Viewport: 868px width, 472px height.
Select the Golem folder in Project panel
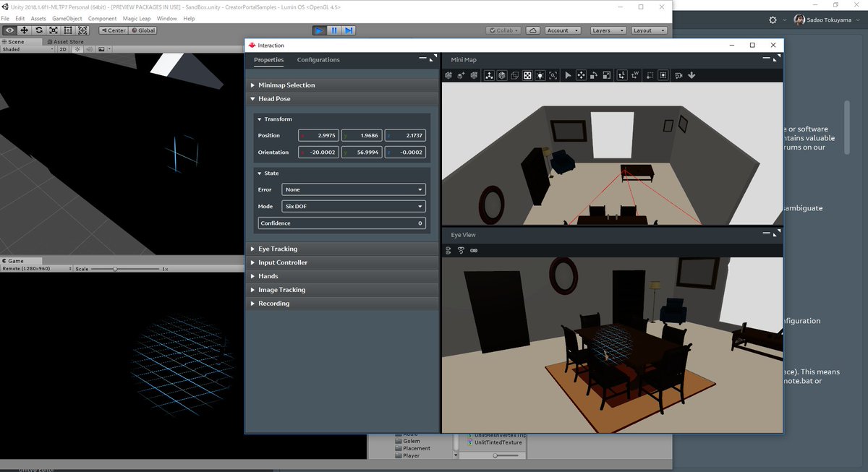point(407,441)
